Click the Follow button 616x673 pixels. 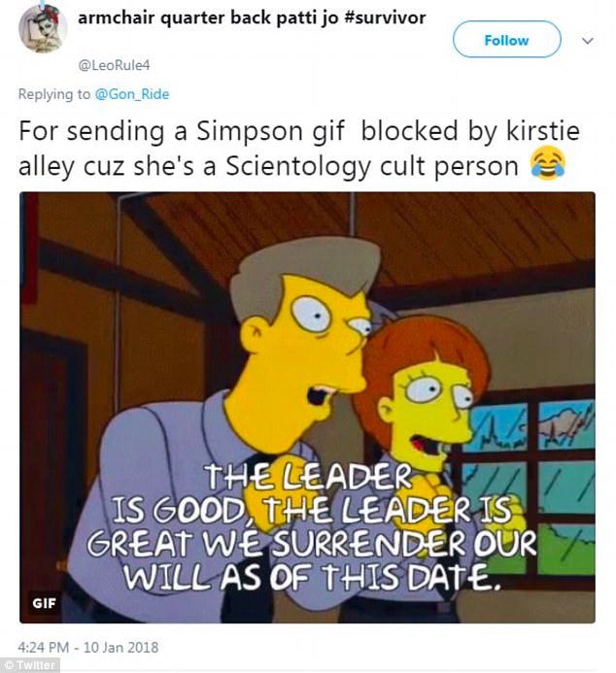pos(506,40)
